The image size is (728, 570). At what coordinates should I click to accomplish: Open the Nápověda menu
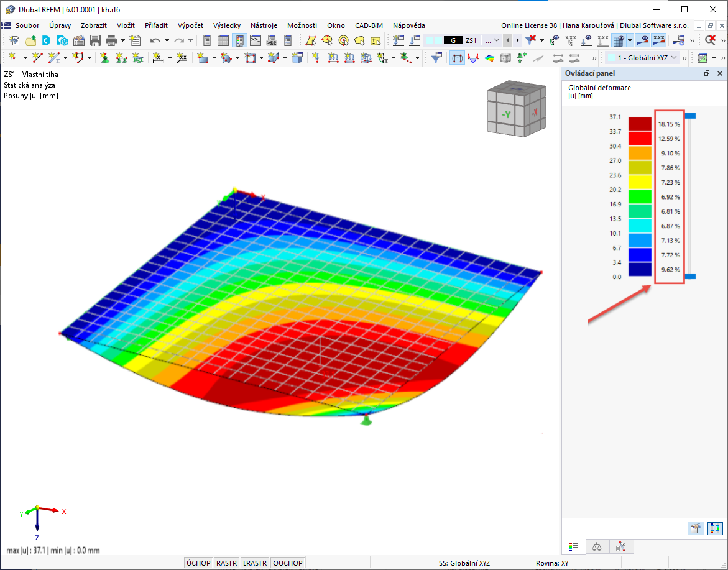pos(409,25)
